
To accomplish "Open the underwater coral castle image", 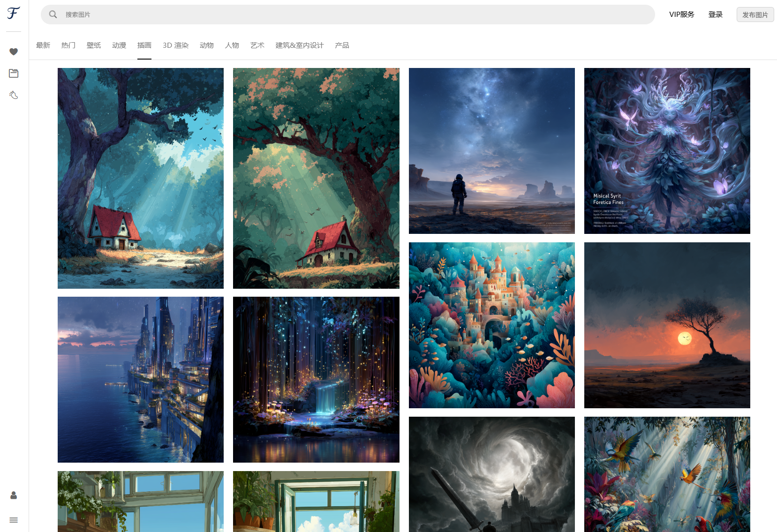I will [491, 325].
